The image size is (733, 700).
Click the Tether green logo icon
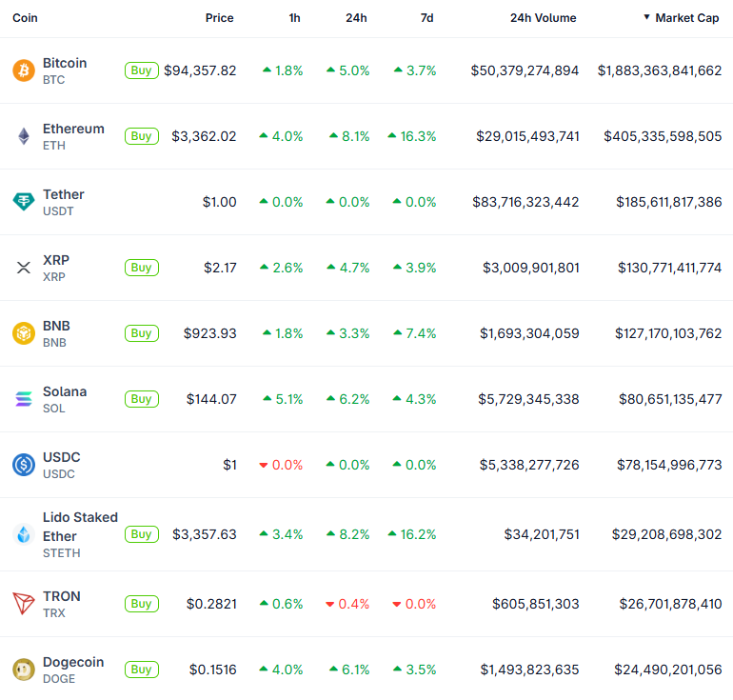(23, 202)
